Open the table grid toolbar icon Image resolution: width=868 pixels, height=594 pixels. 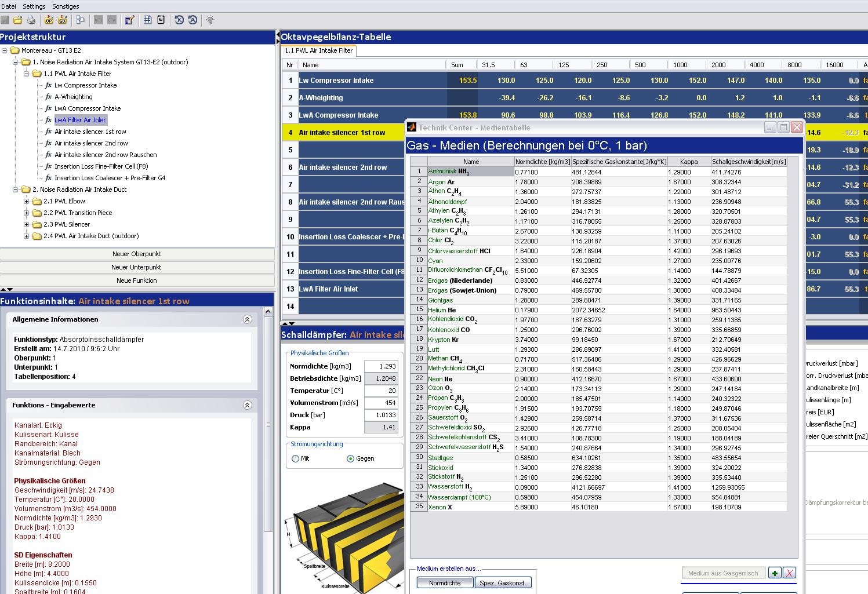coord(147,20)
